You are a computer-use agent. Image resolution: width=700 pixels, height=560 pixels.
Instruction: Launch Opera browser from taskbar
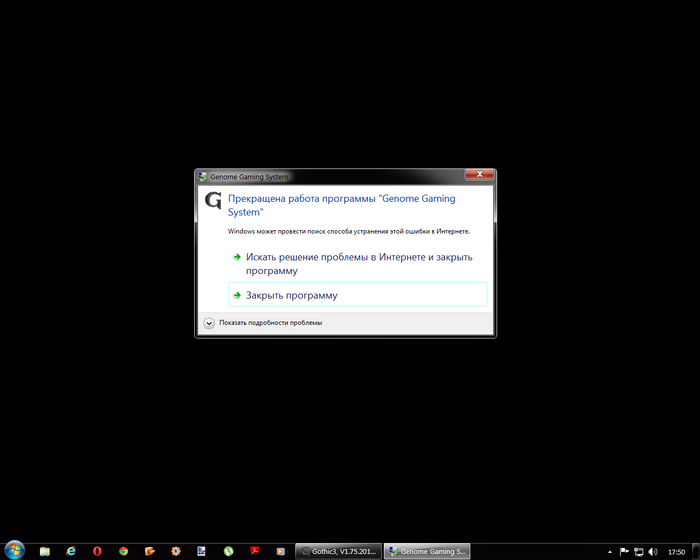97,551
